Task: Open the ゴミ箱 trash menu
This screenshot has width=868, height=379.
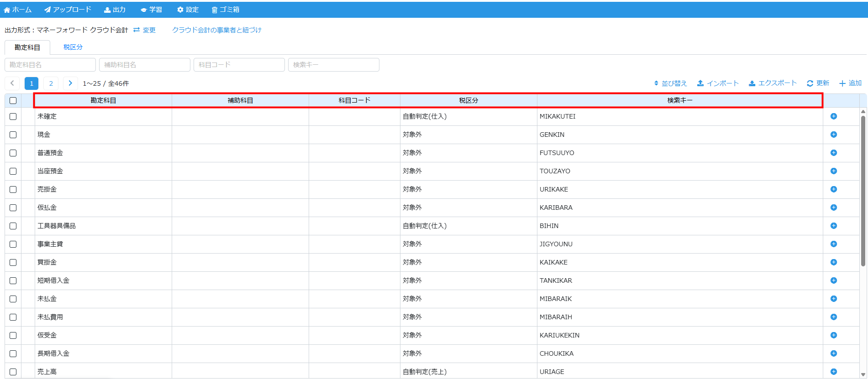Action: pos(225,10)
